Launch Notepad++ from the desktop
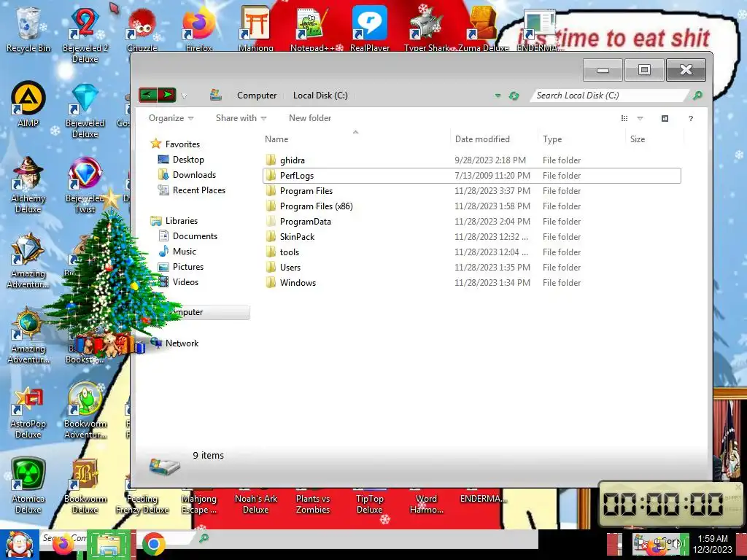The height and width of the screenshot is (560, 747). (x=312, y=28)
